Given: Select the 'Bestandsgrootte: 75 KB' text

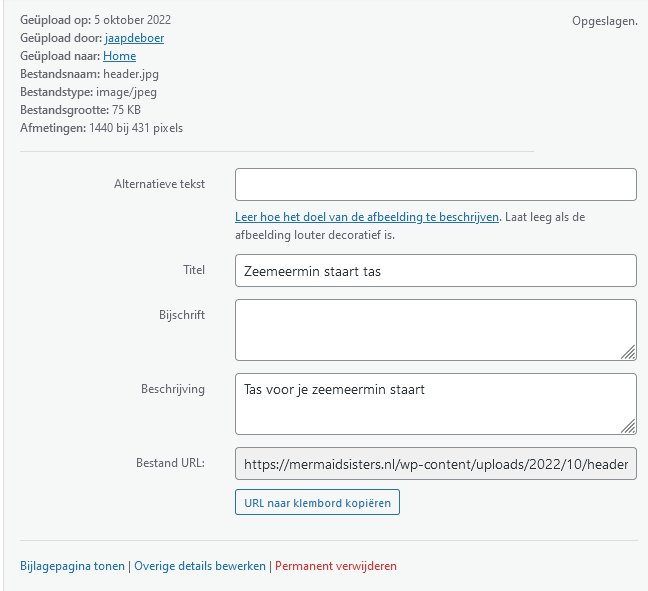Looking at the screenshot, I should (x=81, y=110).
